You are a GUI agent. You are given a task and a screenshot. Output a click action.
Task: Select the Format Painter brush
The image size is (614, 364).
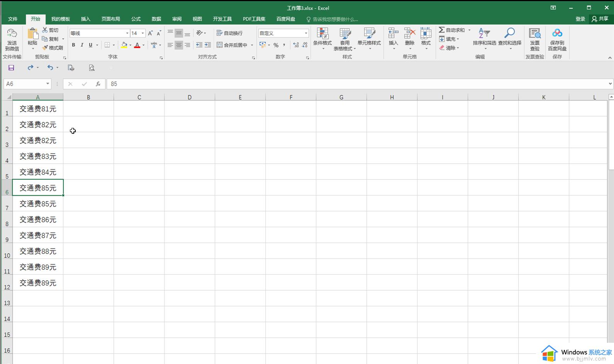coord(45,48)
